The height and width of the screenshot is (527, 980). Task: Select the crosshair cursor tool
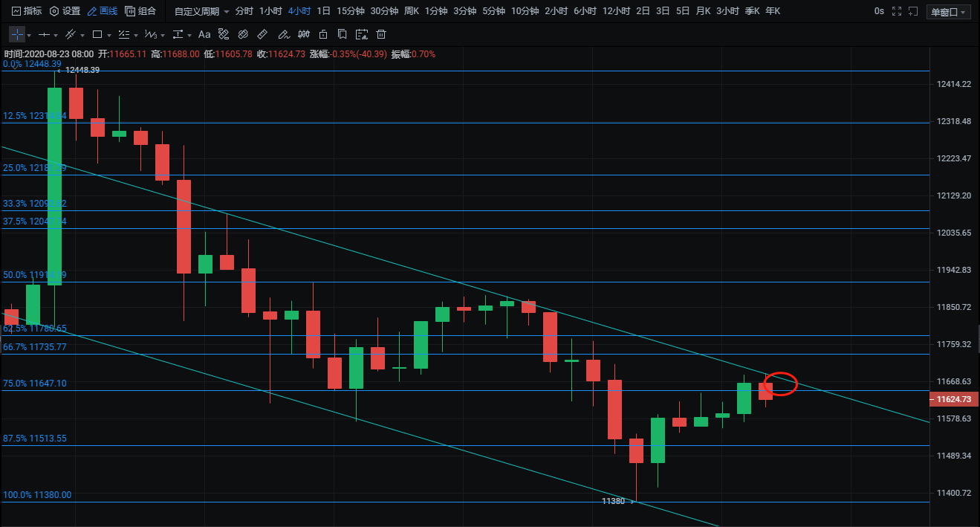[16, 34]
